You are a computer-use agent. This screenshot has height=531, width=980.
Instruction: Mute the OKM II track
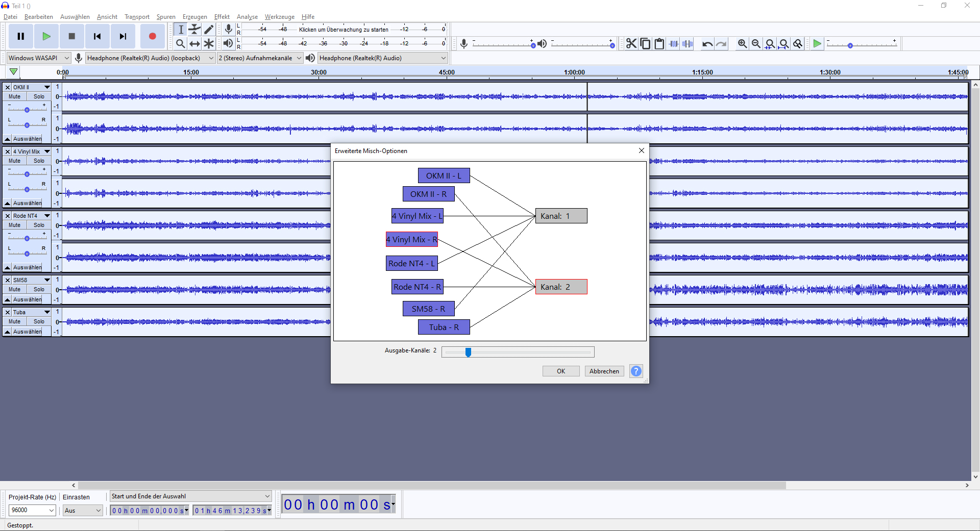(x=15, y=96)
